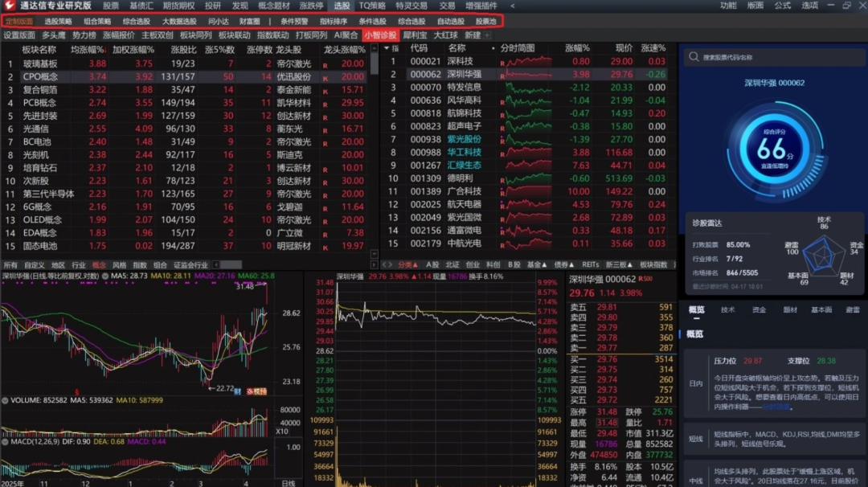
Task: Click the collapse arrow right of 增强插件
Action: click(513, 6)
